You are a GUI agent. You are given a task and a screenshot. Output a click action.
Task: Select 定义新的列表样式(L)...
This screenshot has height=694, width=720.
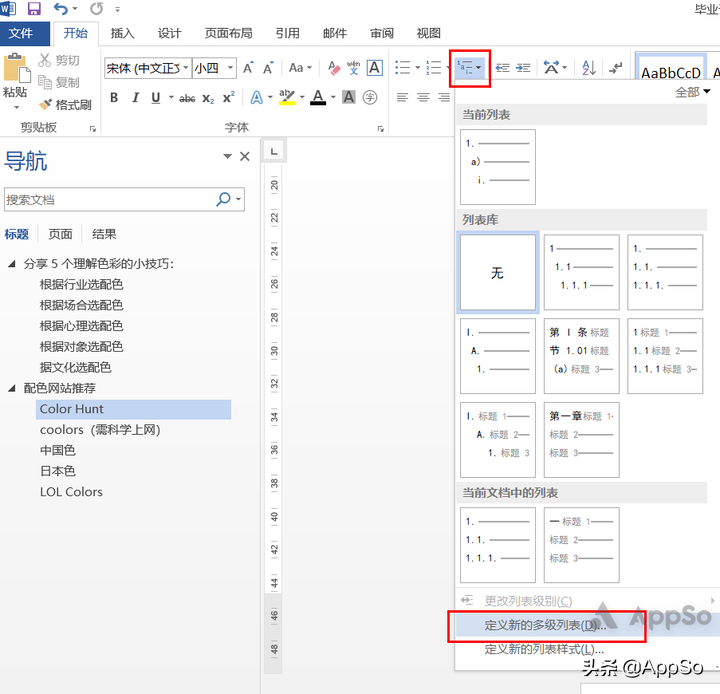point(544,649)
